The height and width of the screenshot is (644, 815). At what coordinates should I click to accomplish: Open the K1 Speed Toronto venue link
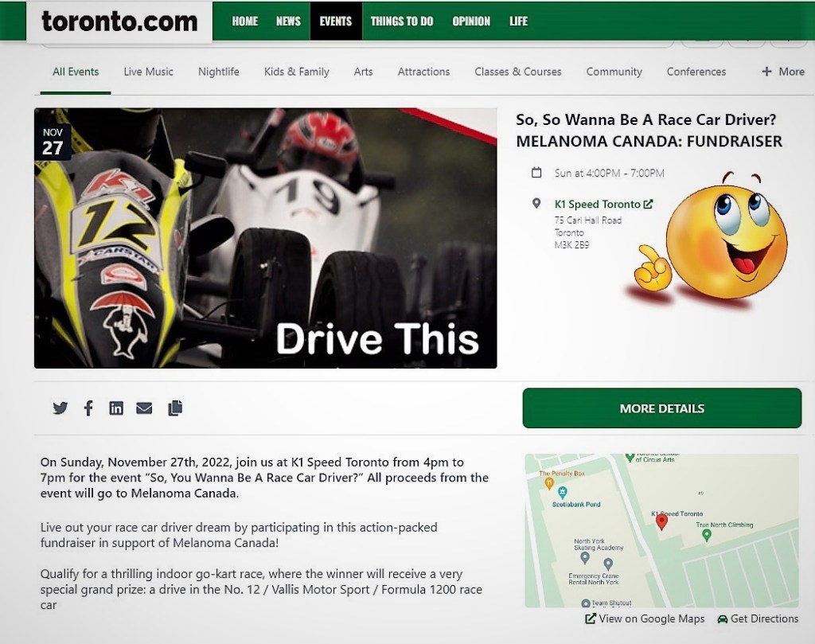(603, 205)
